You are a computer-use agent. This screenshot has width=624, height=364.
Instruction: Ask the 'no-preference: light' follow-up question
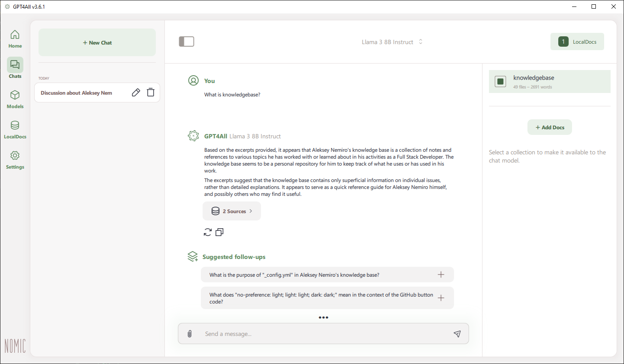(x=327, y=298)
